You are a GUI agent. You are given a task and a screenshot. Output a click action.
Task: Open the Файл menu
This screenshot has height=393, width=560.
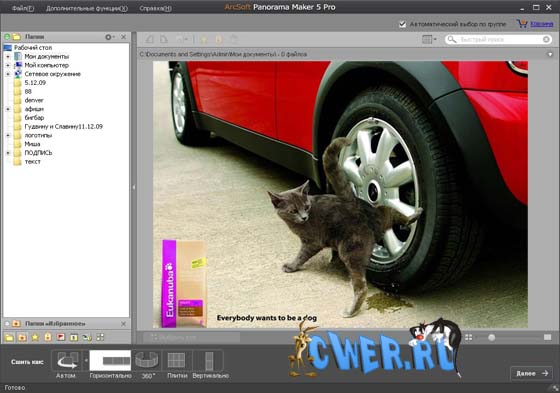23,8
